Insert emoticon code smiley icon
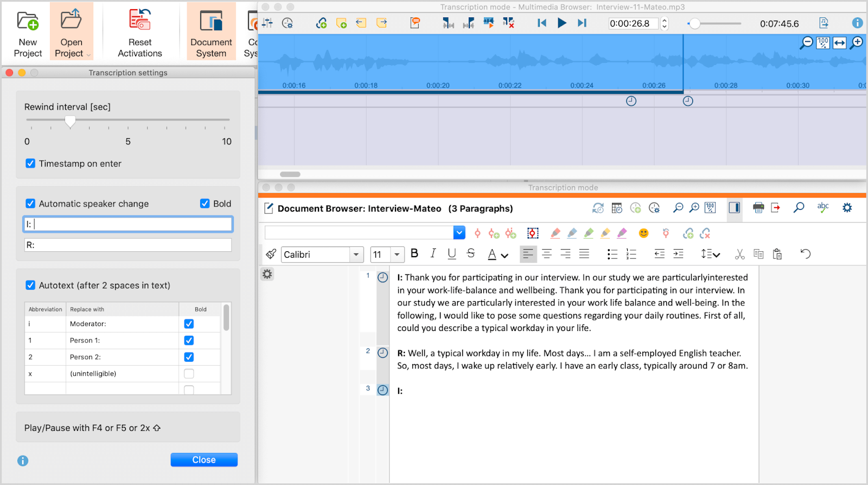868x485 pixels. 644,233
